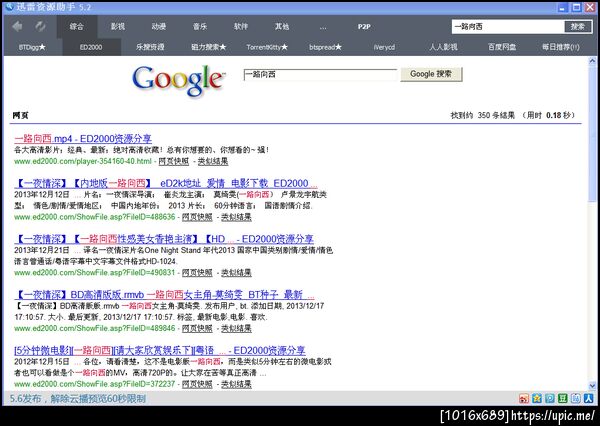Click the refresh arrows icon
600x426 pixels.
(40, 26)
